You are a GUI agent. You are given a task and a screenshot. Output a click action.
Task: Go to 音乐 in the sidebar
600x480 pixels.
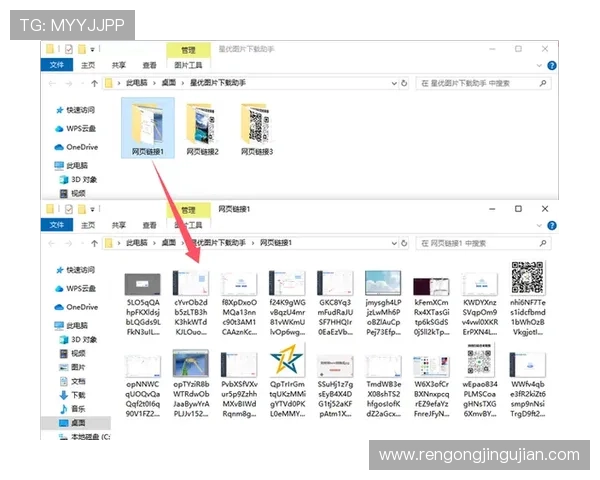click(78, 410)
